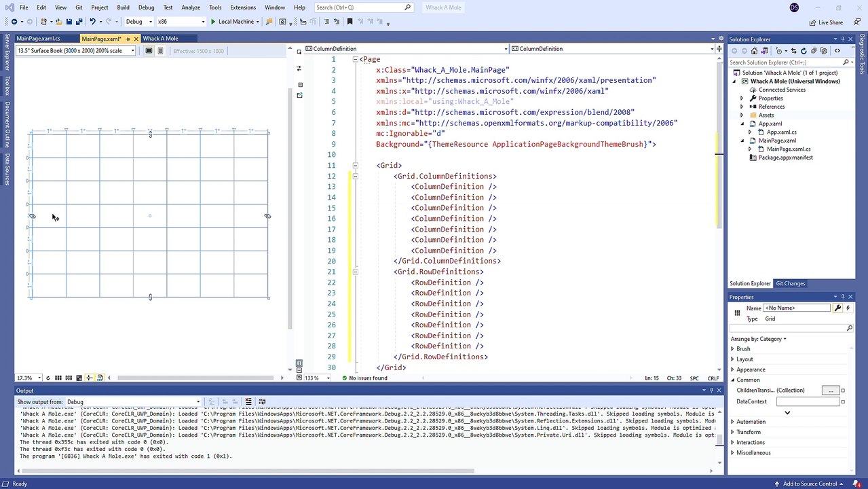Click the Clear All icon in Output panel
The width and height of the screenshot is (868, 489).
coord(248,401)
